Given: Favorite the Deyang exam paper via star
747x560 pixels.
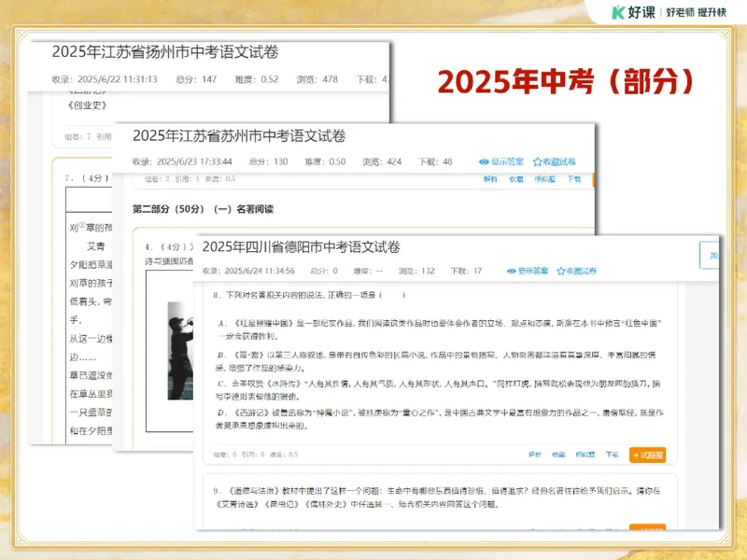Looking at the screenshot, I should tap(576, 271).
